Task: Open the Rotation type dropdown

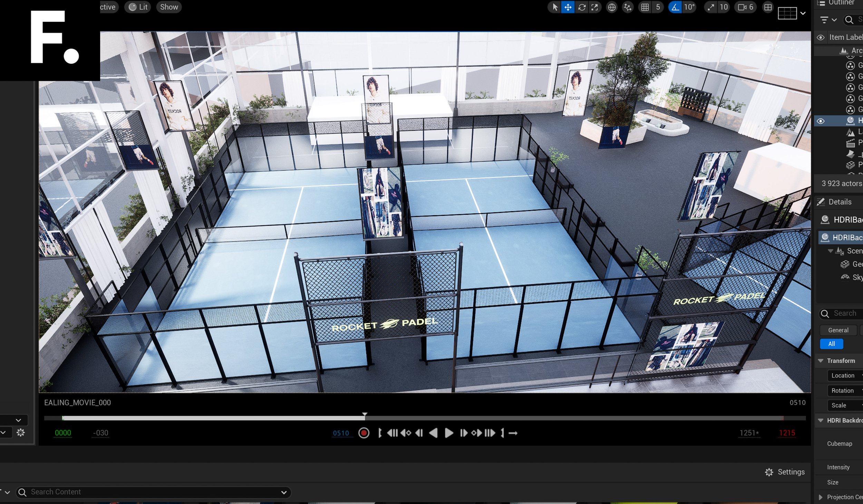Action: [x=845, y=391]
